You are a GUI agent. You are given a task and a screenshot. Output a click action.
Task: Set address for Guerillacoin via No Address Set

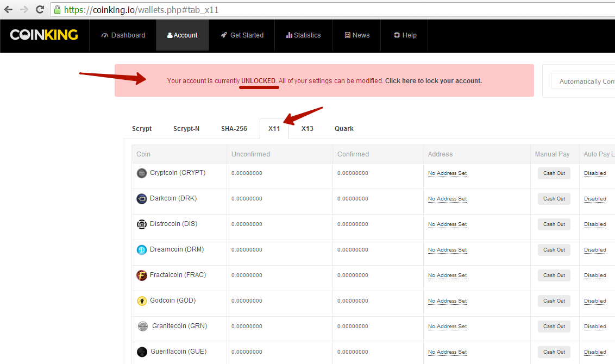click(x=447, y=352)
